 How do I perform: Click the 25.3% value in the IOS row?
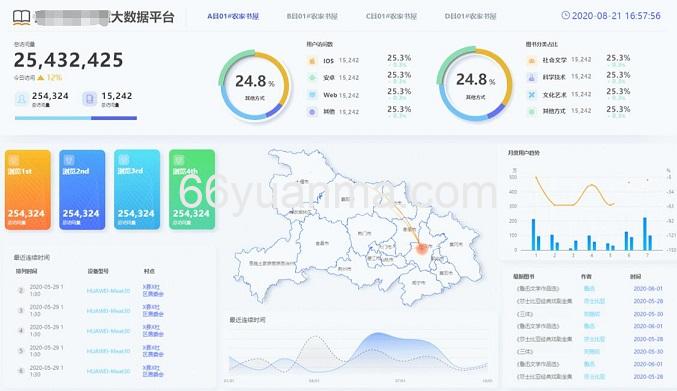pos(399,58)
